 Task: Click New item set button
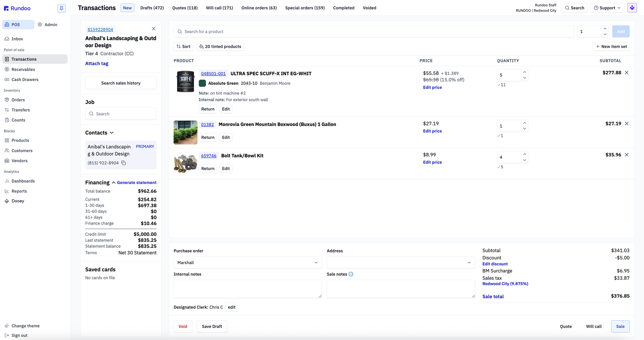pyautogui.click(x=611, y=47)
